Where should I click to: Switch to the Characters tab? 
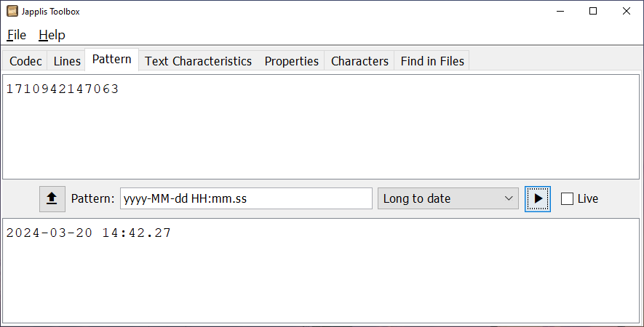(359, 61)
